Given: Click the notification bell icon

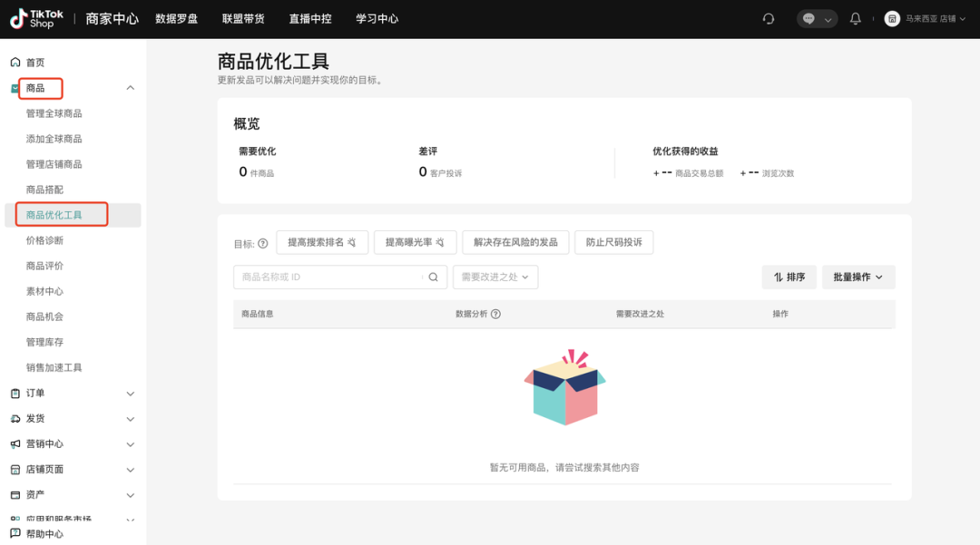Looking at the screenshot, I should (855, 18).
